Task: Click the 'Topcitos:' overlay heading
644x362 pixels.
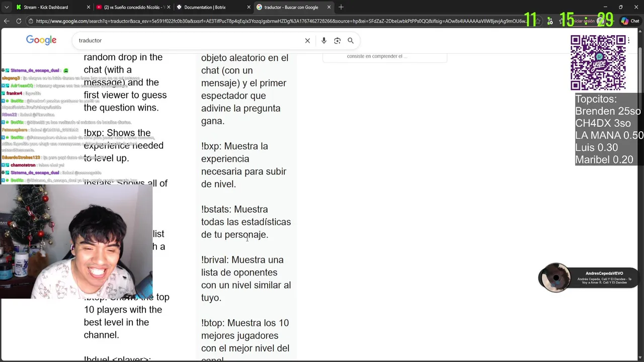Action: tap(596, 99)
